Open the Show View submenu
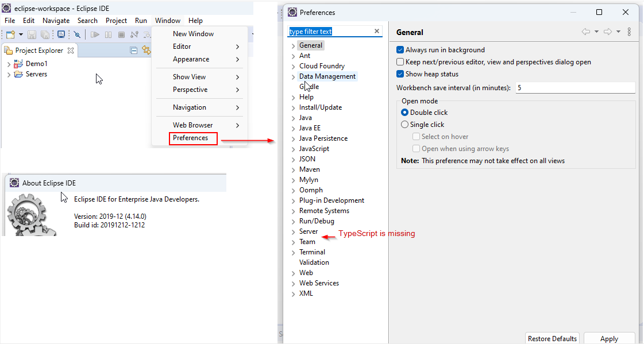The height and width of the screenshot is (344, 644). coord(199,77)
